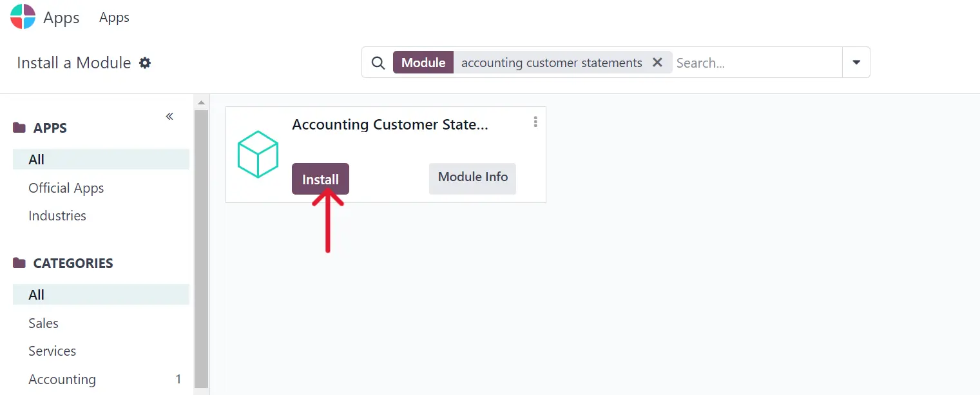Open the three-dot menu on module card

click(535, 122)
